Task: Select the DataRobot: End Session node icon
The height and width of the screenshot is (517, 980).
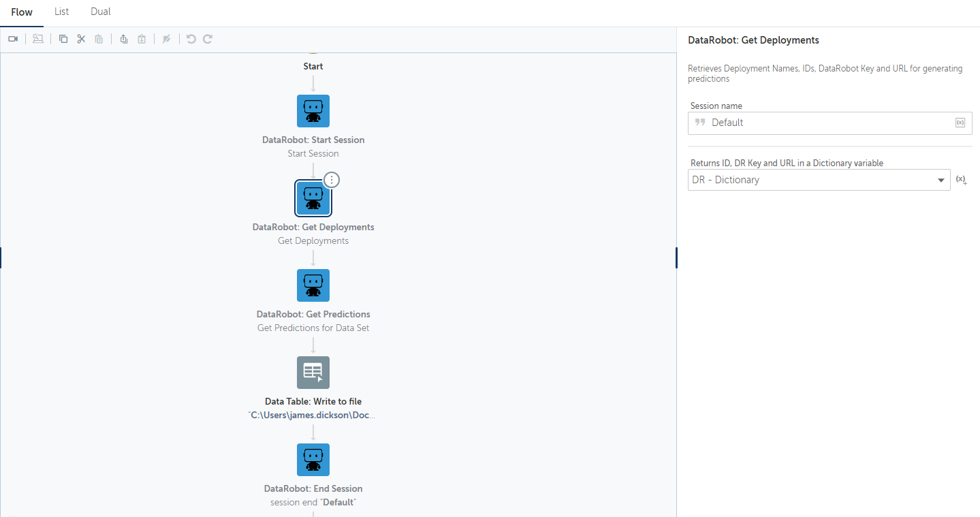Action: click(313, 460)
